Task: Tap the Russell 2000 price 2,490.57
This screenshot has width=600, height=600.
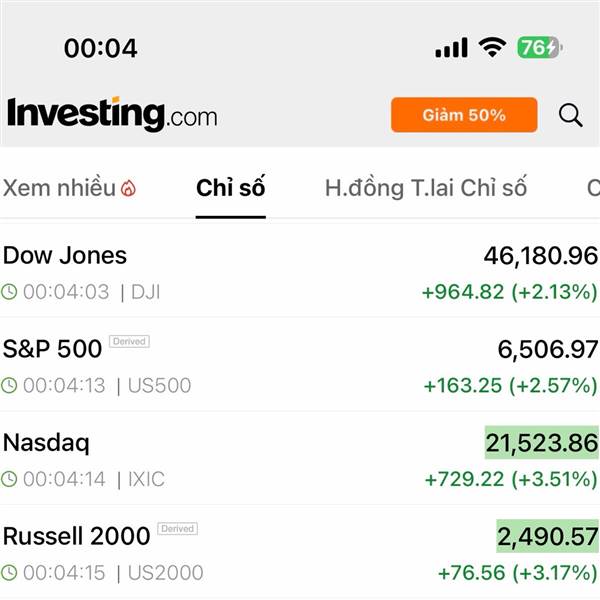Action: coord(547,537)
